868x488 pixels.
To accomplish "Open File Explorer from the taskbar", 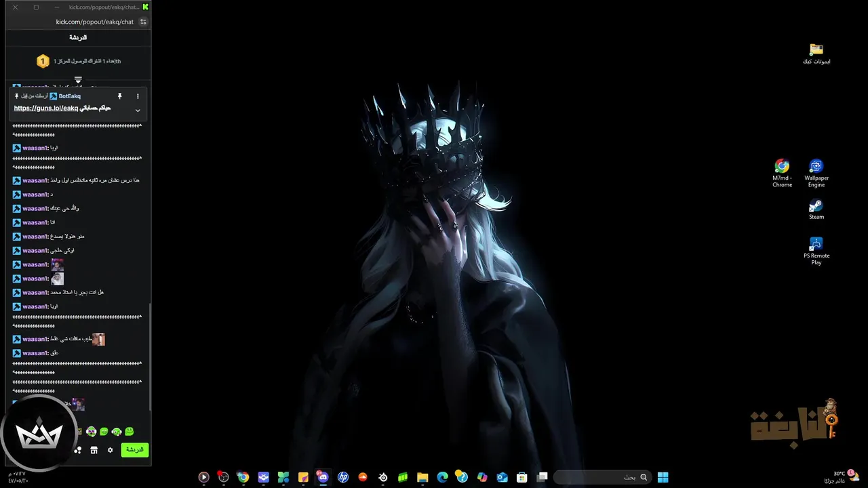I will click(x=422, y=477).
